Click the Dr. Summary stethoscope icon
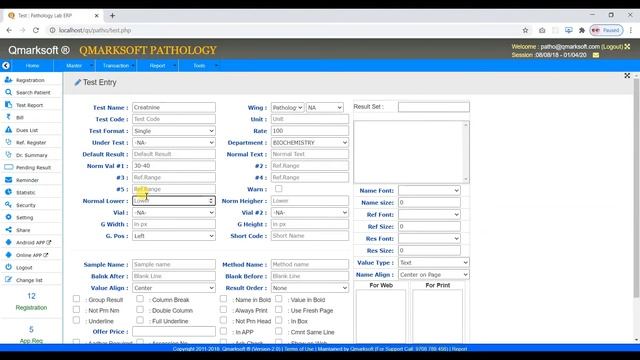This screenshot has width=640, height=360. [8, 155]
